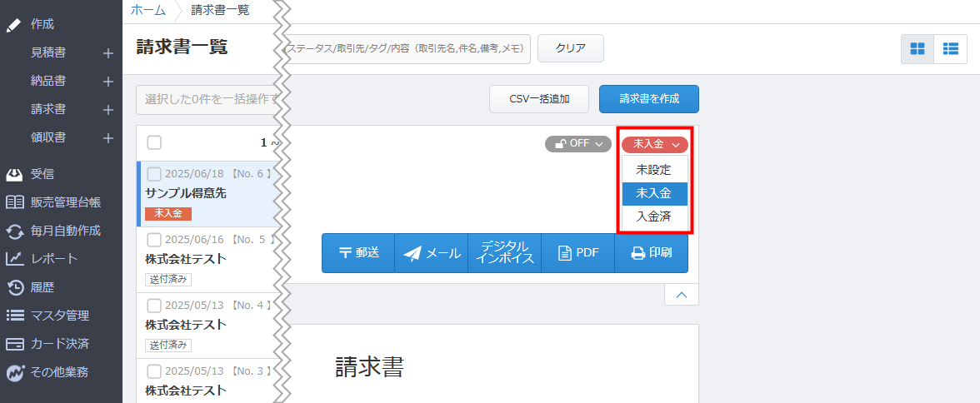Check the invoice No. 5 checkbox
This screenshot has width=980, height=403.
[x=154, y=241]
